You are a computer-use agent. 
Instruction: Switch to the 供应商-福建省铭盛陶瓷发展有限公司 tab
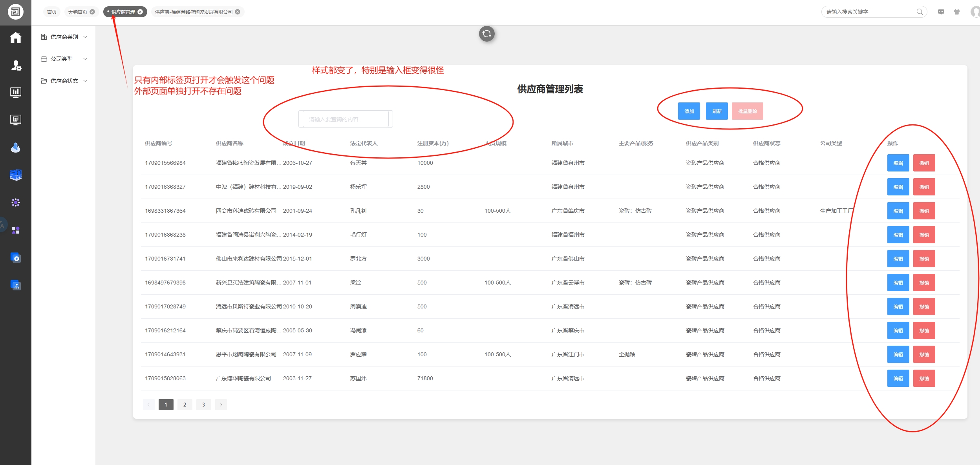coord(194,12)
